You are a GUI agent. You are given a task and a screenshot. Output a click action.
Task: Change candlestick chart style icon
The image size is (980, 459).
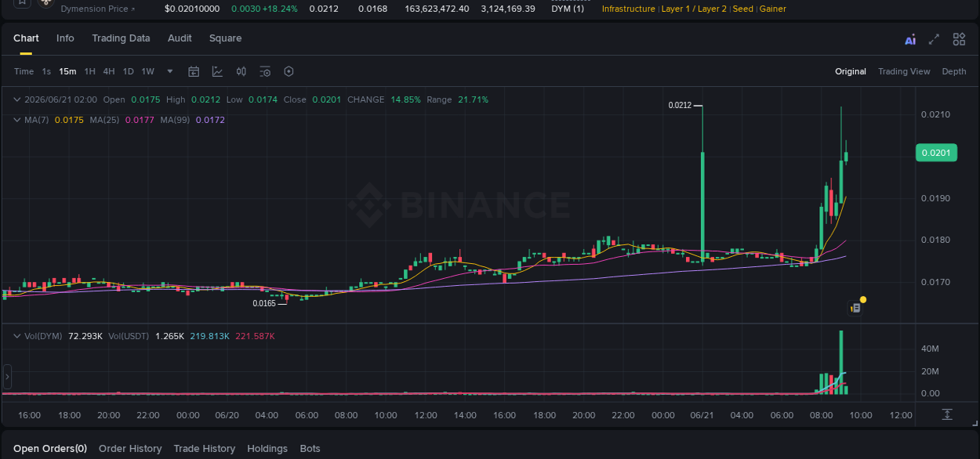pos(241,71)
